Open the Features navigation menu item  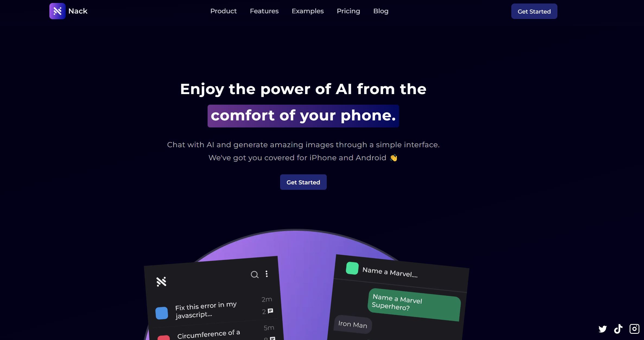coord(264,11)
